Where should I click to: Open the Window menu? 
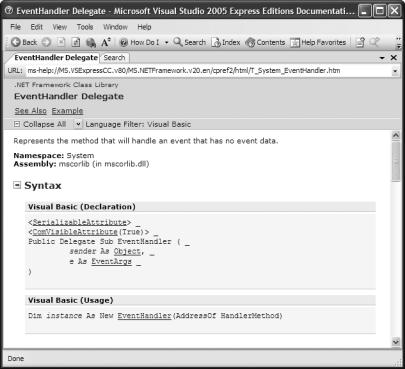point(115,27)
